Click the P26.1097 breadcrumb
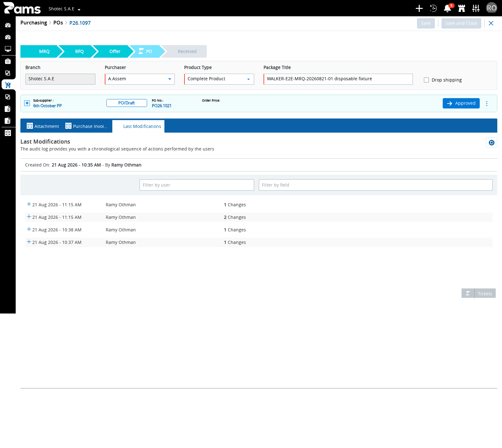 tap(80, 23)
